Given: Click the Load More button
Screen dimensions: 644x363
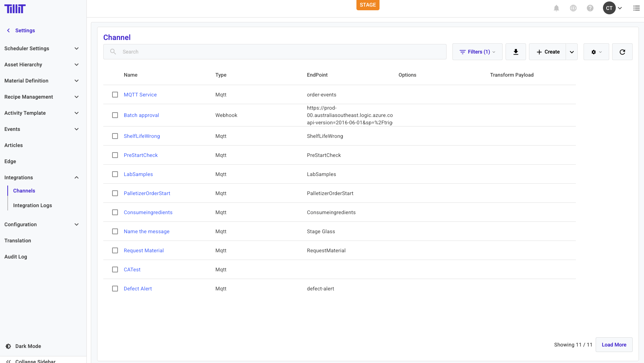Looking at the screenshot, I should point(614,345).
